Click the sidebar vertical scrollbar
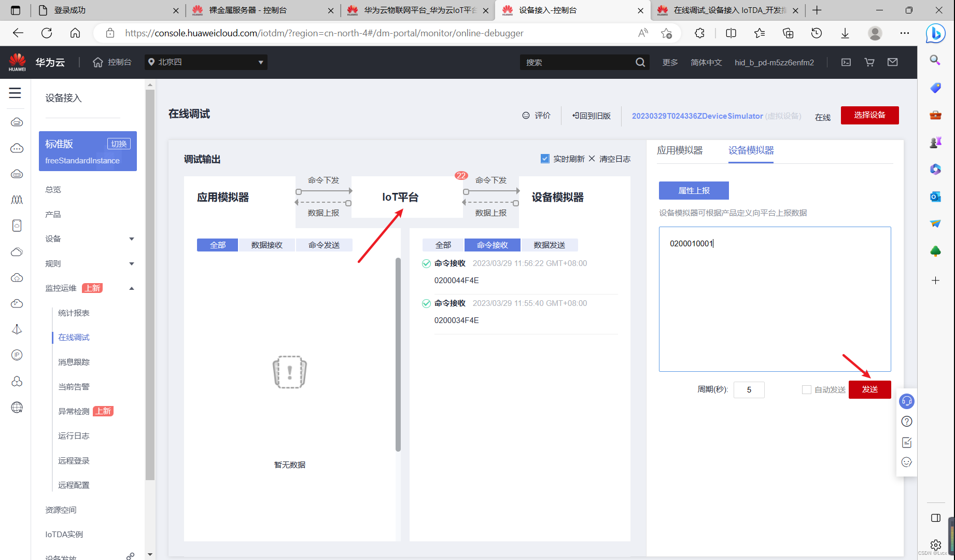 (150, 285)
